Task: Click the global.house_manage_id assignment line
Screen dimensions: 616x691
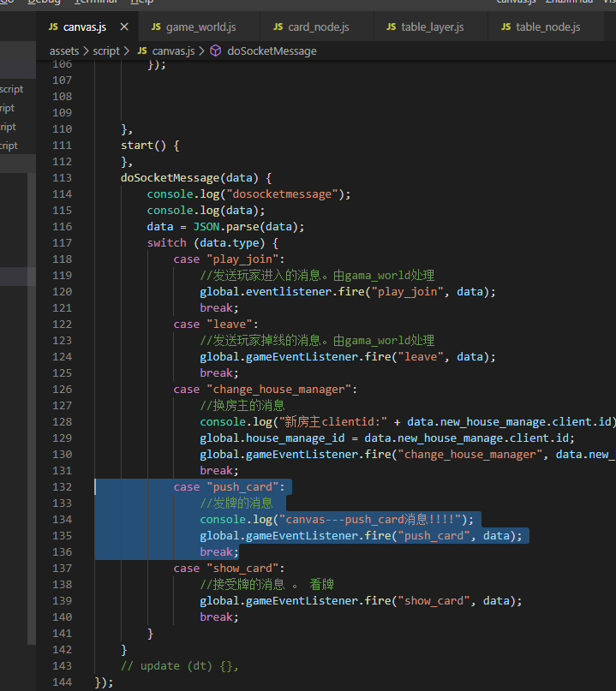Action: coord(387,438)
